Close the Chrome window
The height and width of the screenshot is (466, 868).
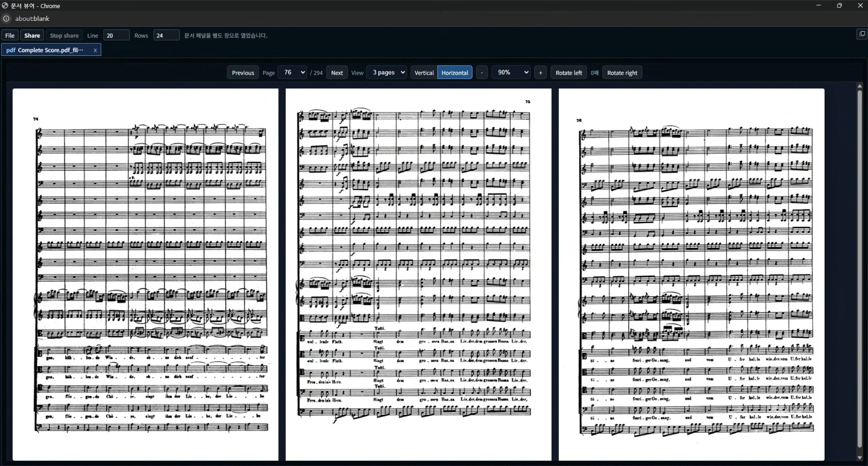pyautogui.click(x=860, y=5)
